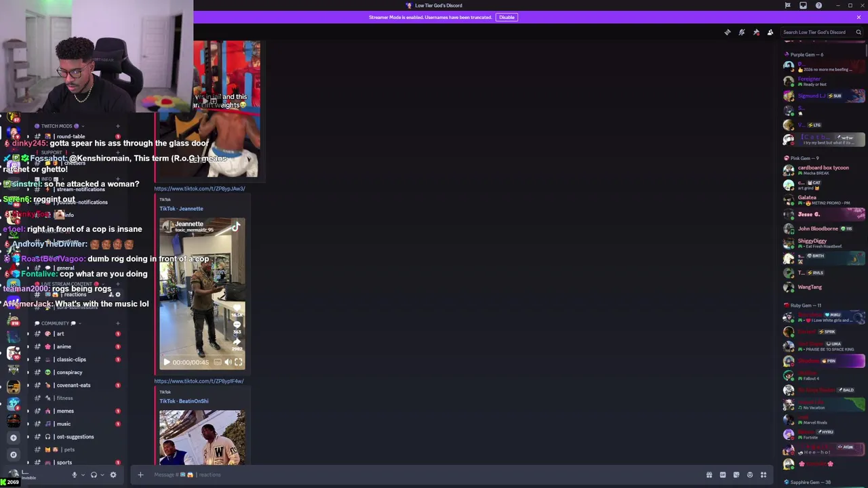Open pinned messages icon

[x=756, y=32]
